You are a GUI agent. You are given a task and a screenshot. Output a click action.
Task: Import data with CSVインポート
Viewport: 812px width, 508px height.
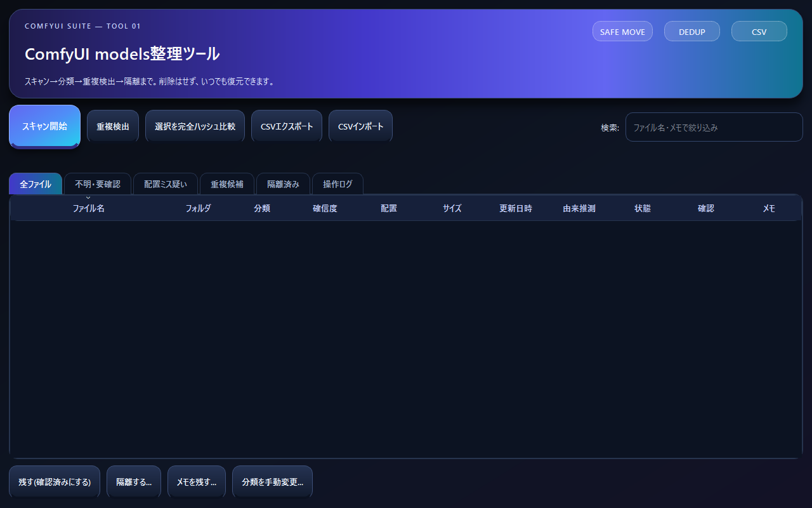[x=360, y=126]
